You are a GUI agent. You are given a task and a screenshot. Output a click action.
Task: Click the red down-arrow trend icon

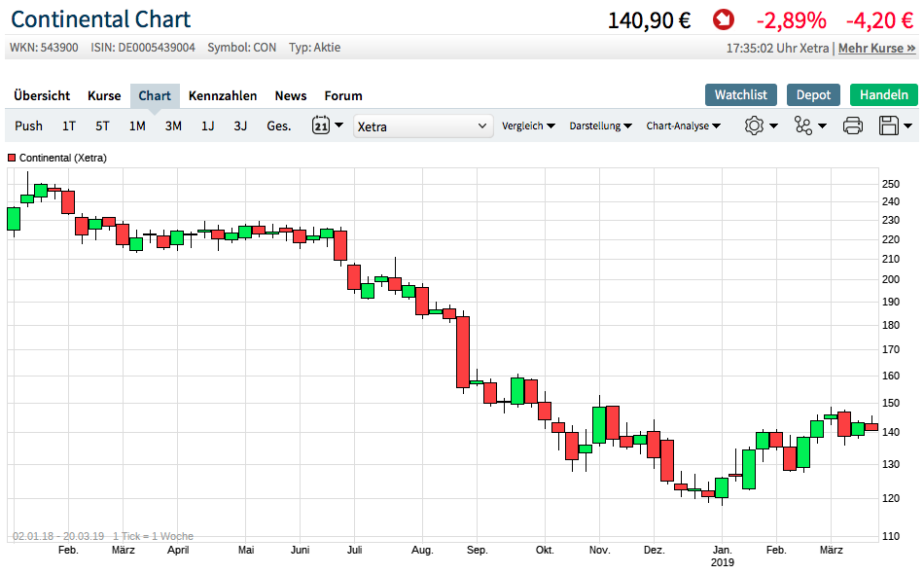click(x=724, y=19)
